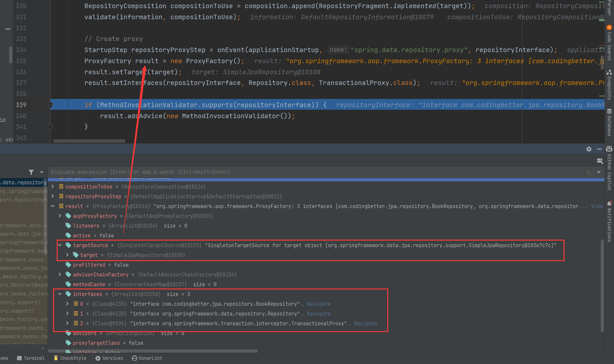
Task: Collapse the targetSource field
Action: (60, 245)
